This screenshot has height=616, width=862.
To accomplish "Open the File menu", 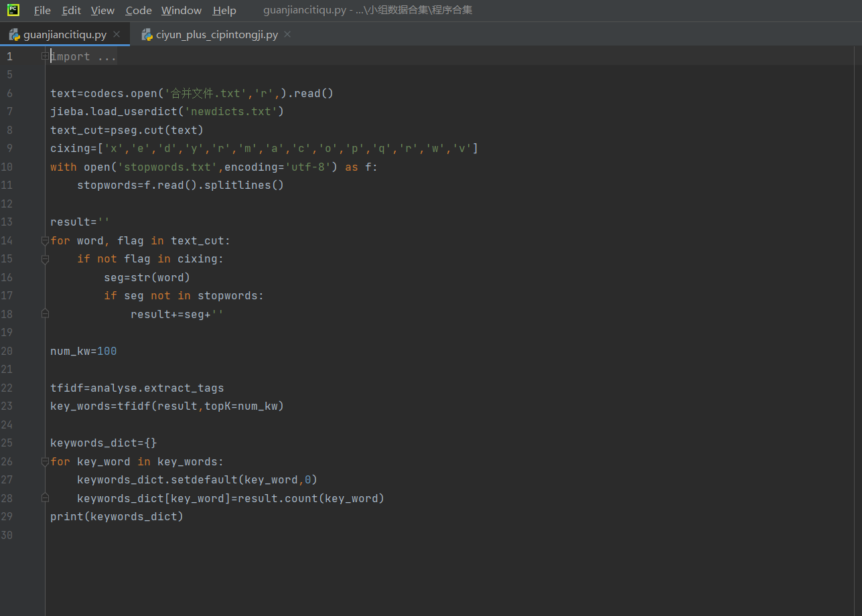I will 42,10.
